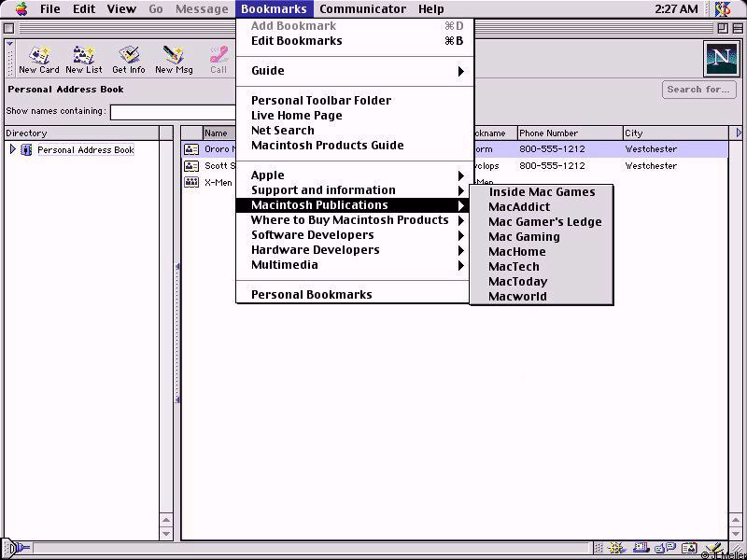Click the Netscape application switcher icon

(723, 8)
